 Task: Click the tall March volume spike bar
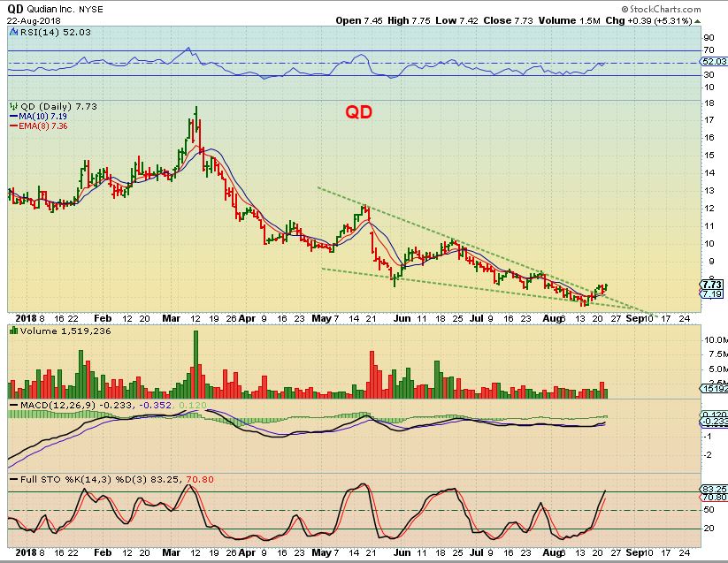(x=195, y=364)
